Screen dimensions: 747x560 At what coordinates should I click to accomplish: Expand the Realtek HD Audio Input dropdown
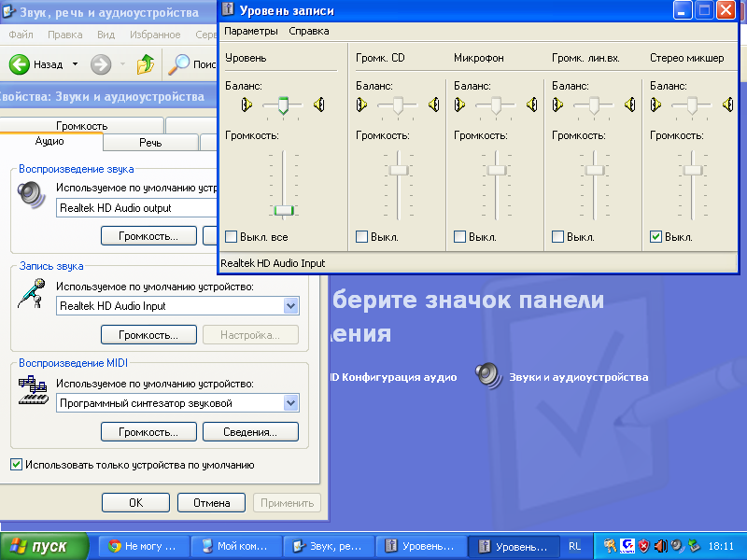click(290, 306)
